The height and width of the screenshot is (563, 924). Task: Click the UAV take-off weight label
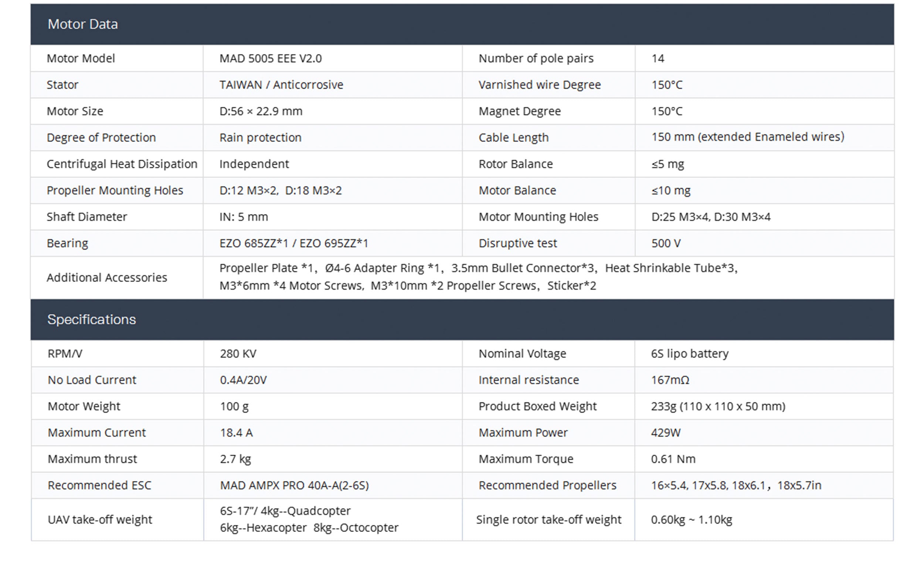(x=100, y=519)
